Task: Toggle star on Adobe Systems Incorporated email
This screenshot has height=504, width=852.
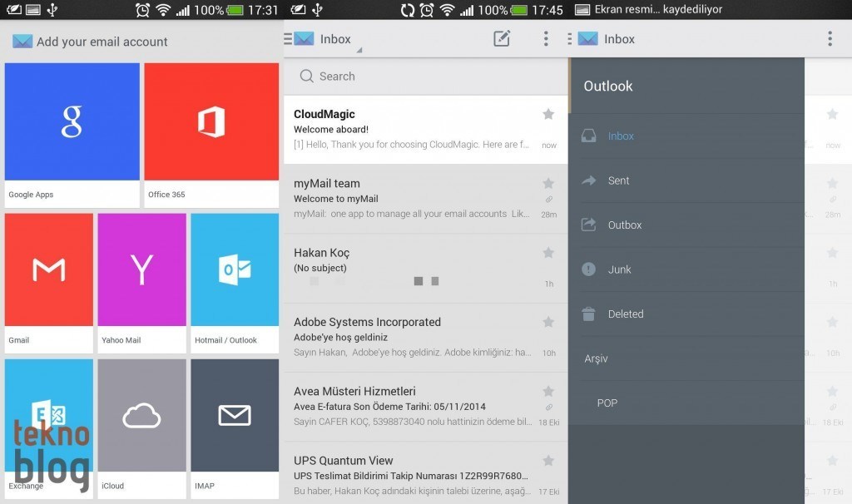Action: click(548, 322)
